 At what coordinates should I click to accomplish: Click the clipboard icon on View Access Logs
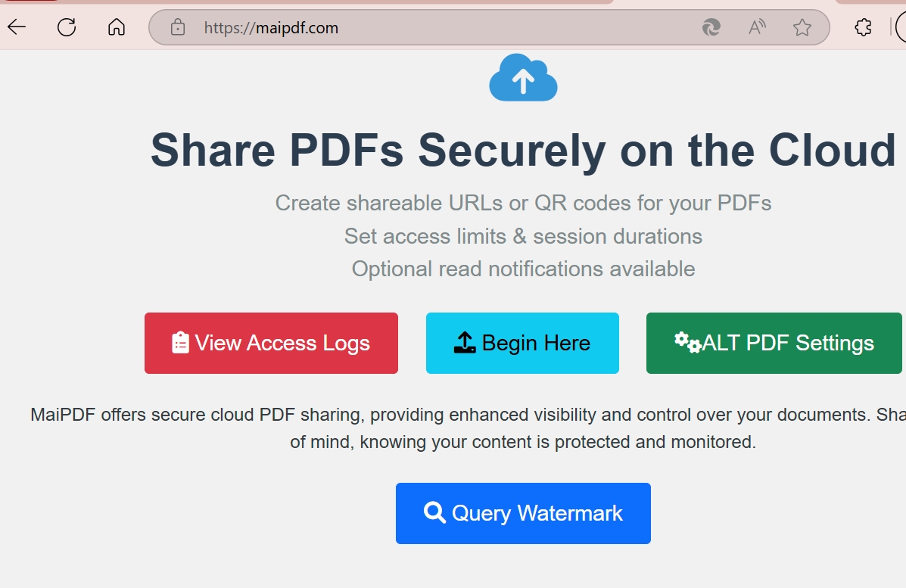pyautogui.click(x=181, y=342)
